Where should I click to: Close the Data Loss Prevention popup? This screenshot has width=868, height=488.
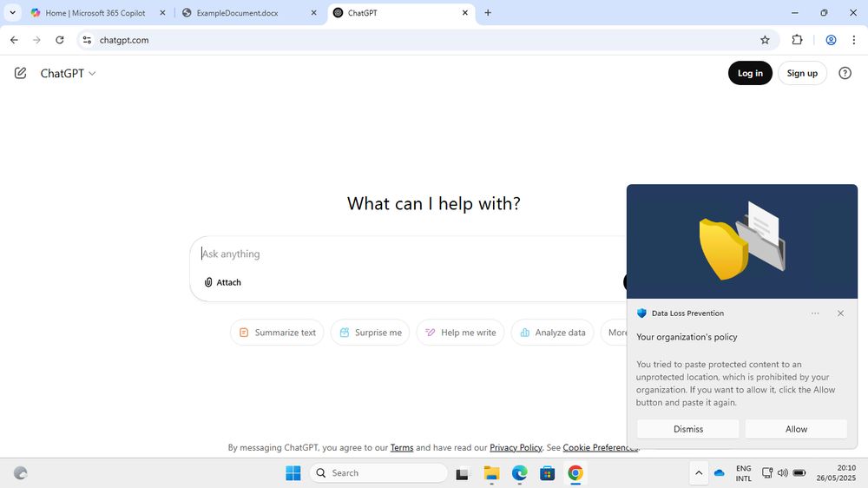click(x=840, y=313)
